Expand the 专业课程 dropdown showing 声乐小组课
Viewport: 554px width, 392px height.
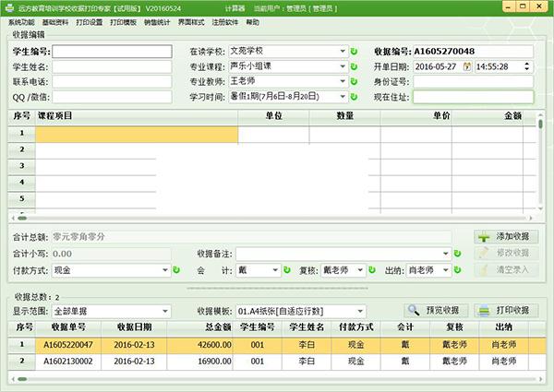(x=343, y=66)
